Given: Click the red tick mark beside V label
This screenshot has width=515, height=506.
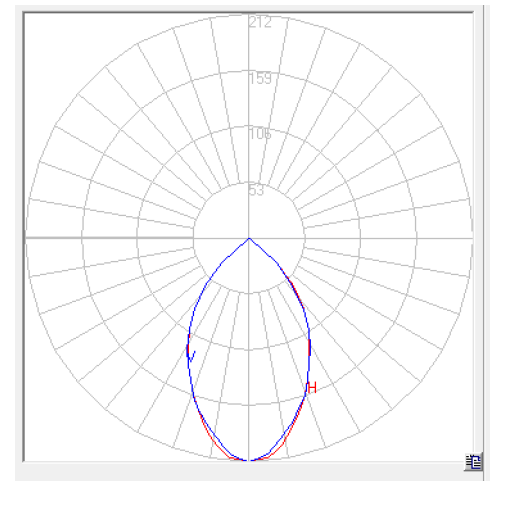Looking at the screenshot, I should 188,349.
